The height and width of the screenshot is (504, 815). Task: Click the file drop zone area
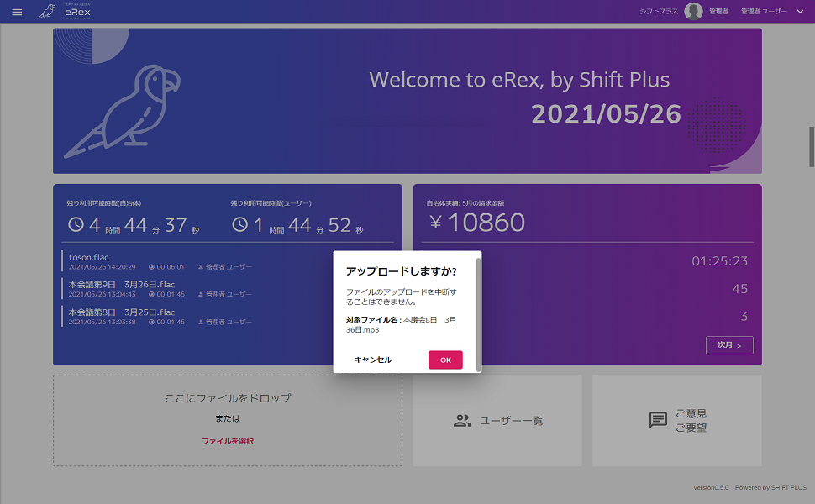click(x=227, y=420)
